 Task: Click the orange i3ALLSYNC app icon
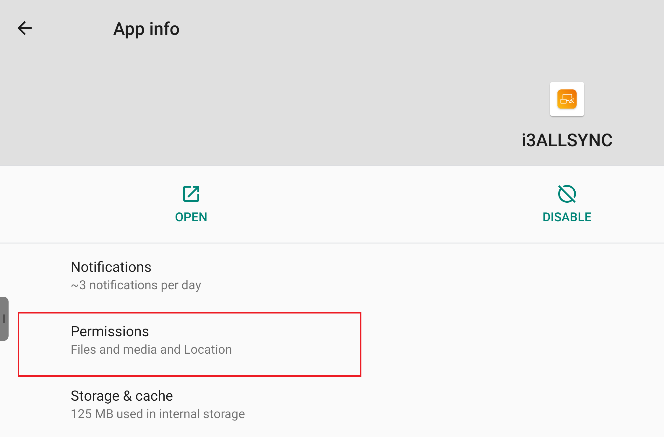pyautogui.click(x=567, y=98)
